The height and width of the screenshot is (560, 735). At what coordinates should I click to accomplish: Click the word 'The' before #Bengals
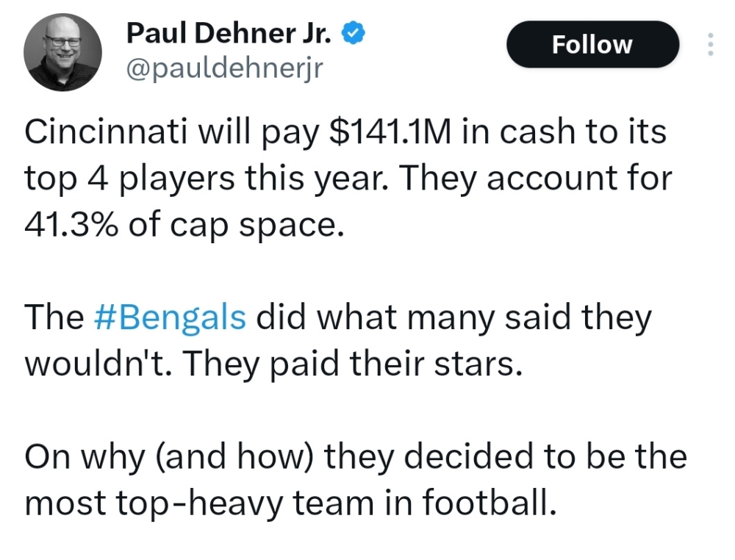point(54,317)
